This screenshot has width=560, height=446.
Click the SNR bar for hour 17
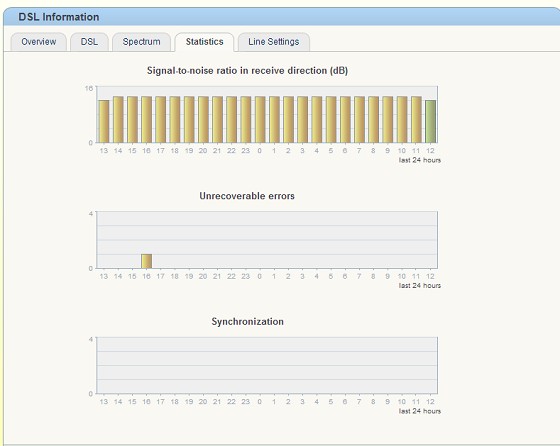tap(161, 120)
